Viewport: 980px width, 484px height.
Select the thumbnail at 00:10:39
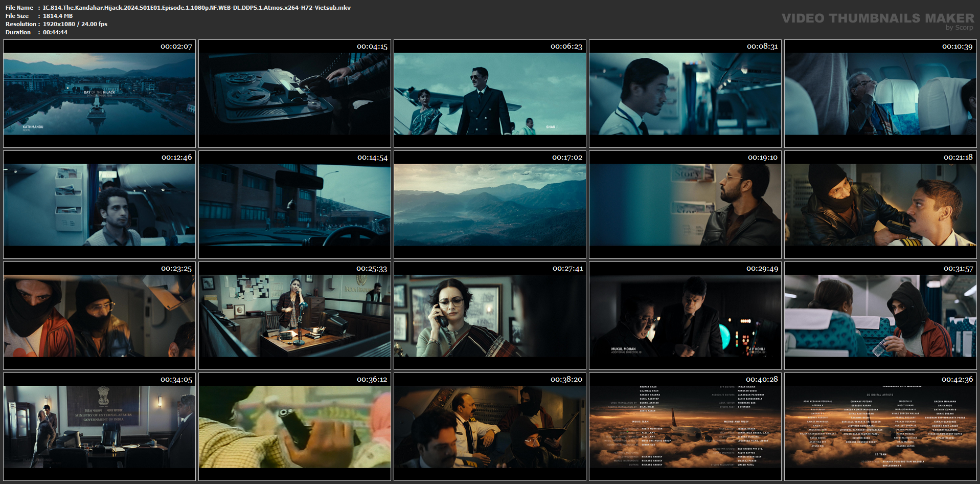[880, 94]
